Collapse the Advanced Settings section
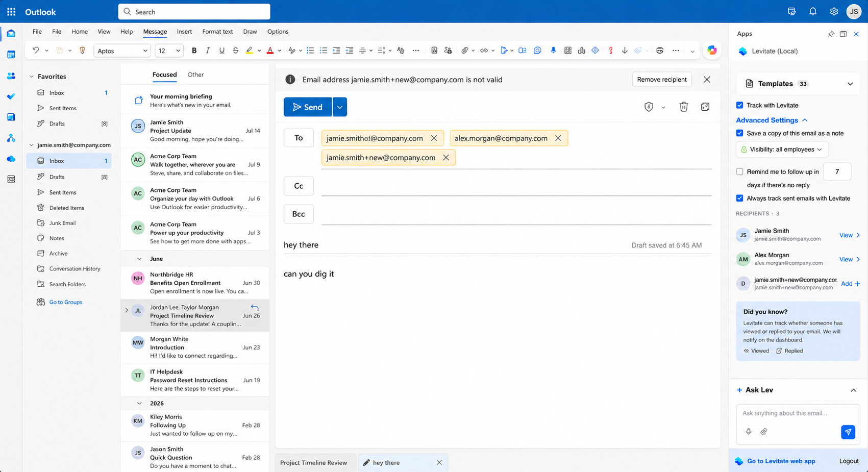 [x=772, y=120]
